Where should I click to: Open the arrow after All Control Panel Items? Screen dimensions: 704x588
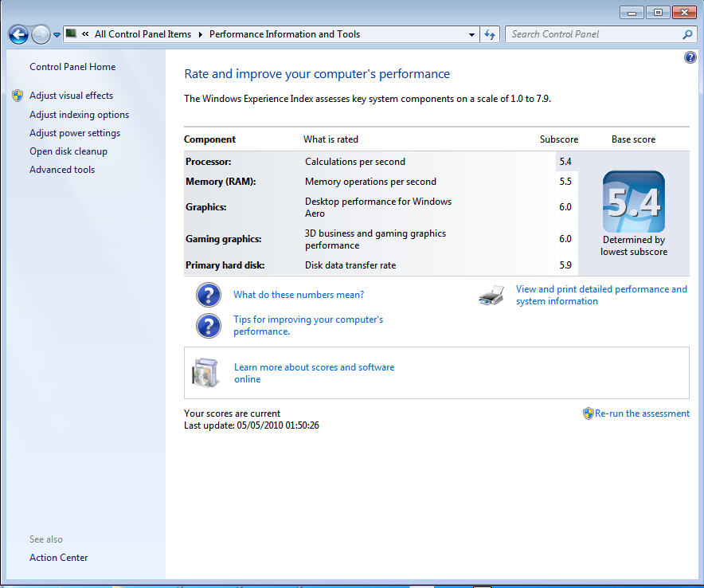pos(200,34)
